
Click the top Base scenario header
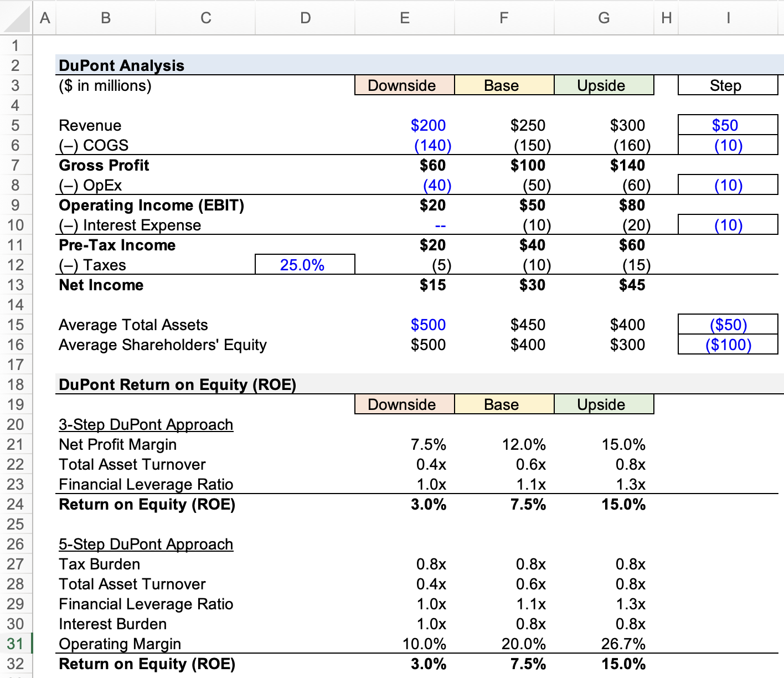click(504, 85)
